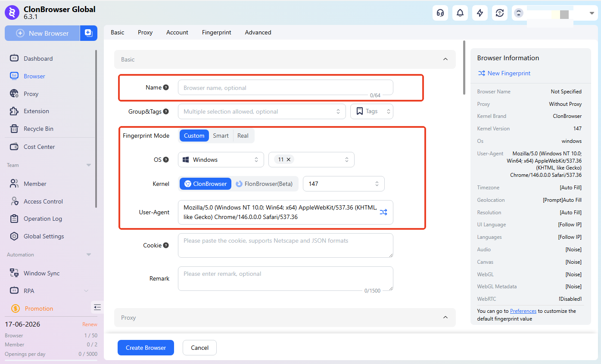Click the Name field help icon
The height and width of the screenshot is (364, 601).
click(x=166, y=87)
